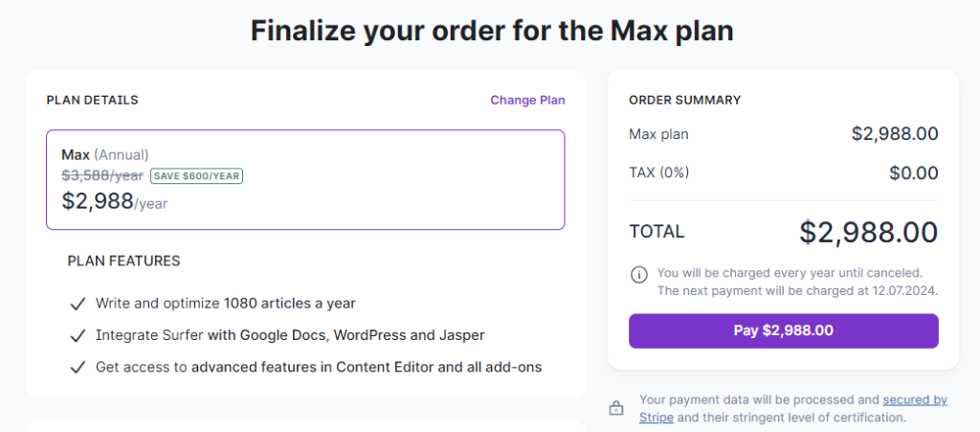Click the $0.00 tax amount
This screenshot has width=980, height=432.
tap(914, 172)
